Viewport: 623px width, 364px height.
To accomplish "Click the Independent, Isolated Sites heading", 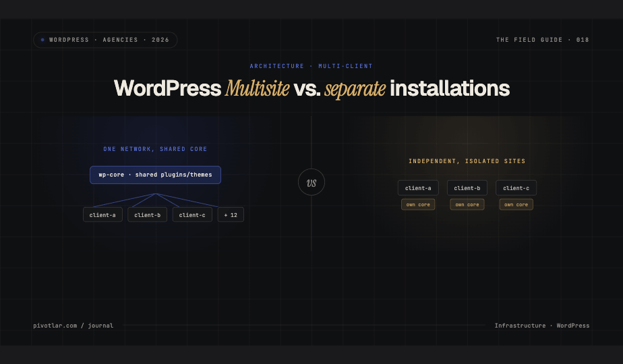I will [x=467, y=161].
